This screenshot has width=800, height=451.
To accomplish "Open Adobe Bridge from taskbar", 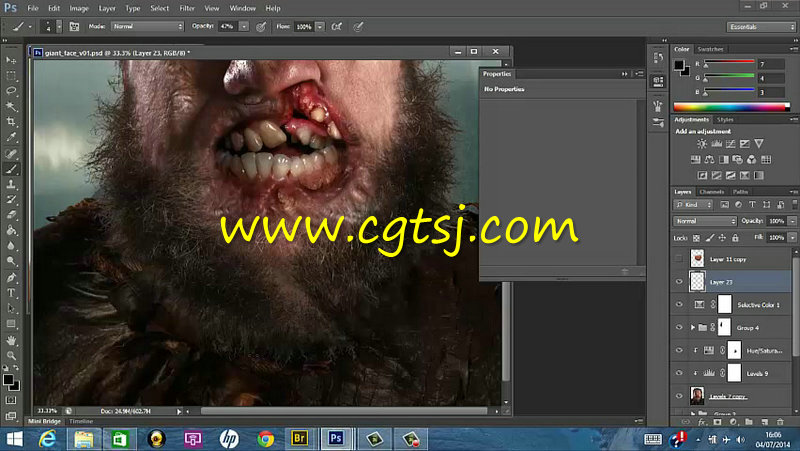I will pos(299,439).
